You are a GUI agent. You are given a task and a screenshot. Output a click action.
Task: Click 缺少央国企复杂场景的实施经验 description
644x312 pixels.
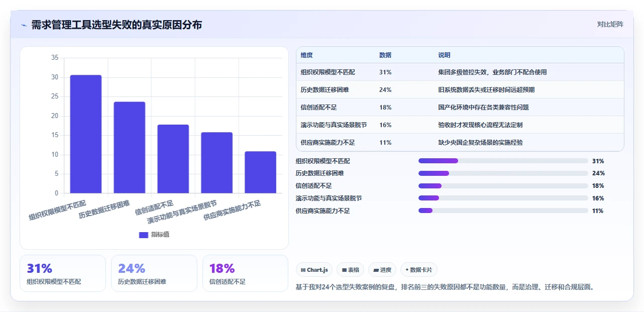480,143
